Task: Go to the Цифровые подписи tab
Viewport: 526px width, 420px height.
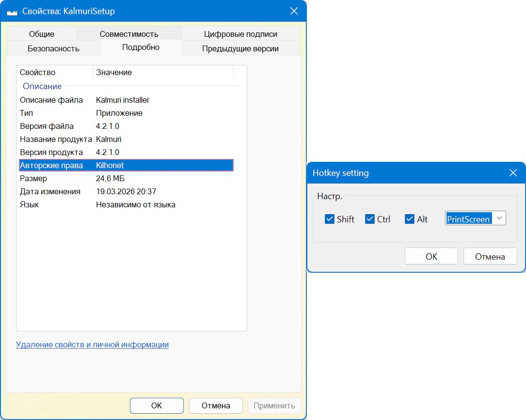Action: click(240, 34)
